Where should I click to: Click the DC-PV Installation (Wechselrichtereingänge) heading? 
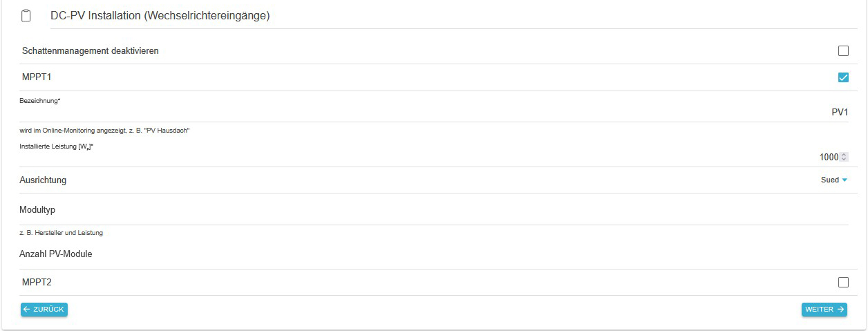(160, 16)
